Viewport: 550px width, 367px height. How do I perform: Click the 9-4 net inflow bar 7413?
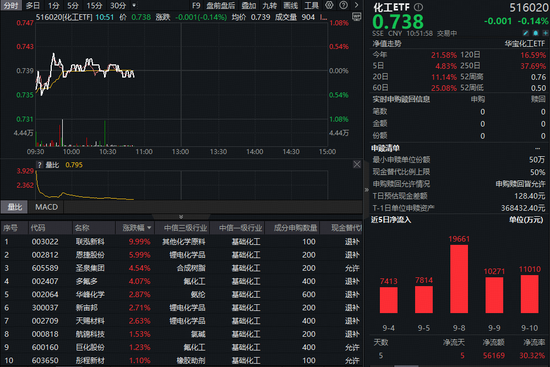click(389, 300)
